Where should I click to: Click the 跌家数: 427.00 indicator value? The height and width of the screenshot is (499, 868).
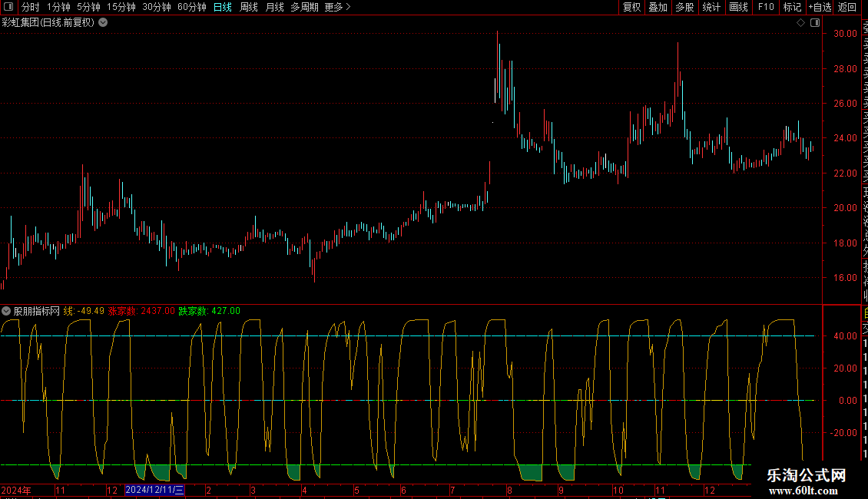click(209, 311)
